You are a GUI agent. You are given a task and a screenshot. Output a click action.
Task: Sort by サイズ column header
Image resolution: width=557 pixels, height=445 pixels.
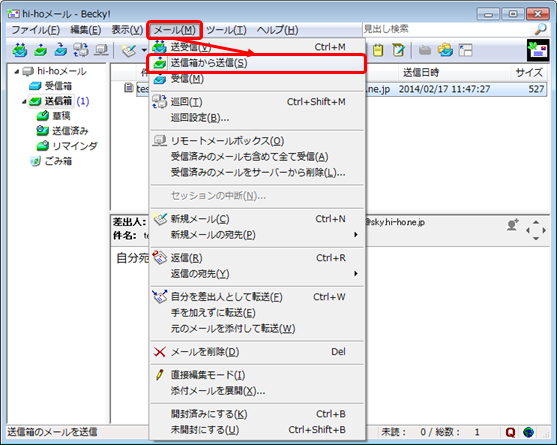pos(529,72)
